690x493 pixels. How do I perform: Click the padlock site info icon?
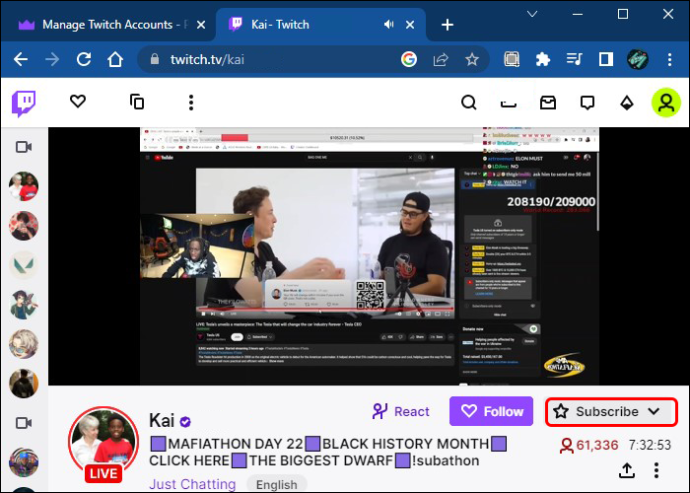154,59
